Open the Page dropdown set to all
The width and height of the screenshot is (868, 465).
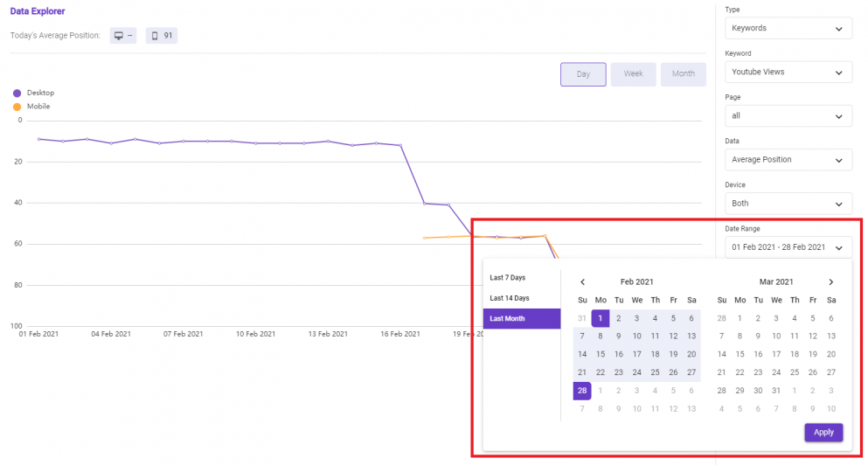(x=788, y=115)
